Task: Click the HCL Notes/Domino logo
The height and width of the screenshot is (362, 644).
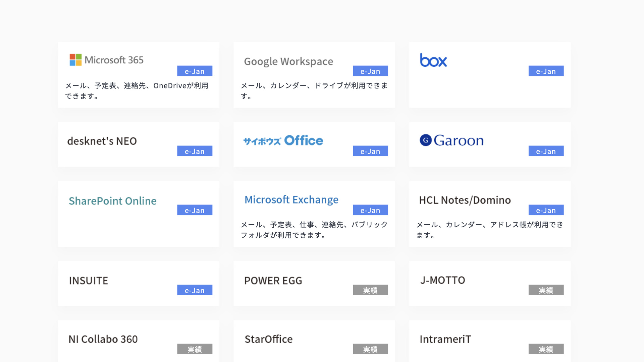Action: [x=465, y=200]
